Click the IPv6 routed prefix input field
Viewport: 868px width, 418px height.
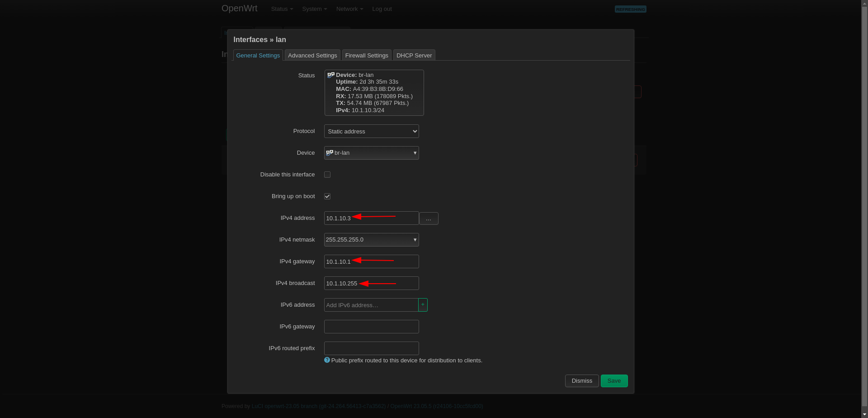372,348
